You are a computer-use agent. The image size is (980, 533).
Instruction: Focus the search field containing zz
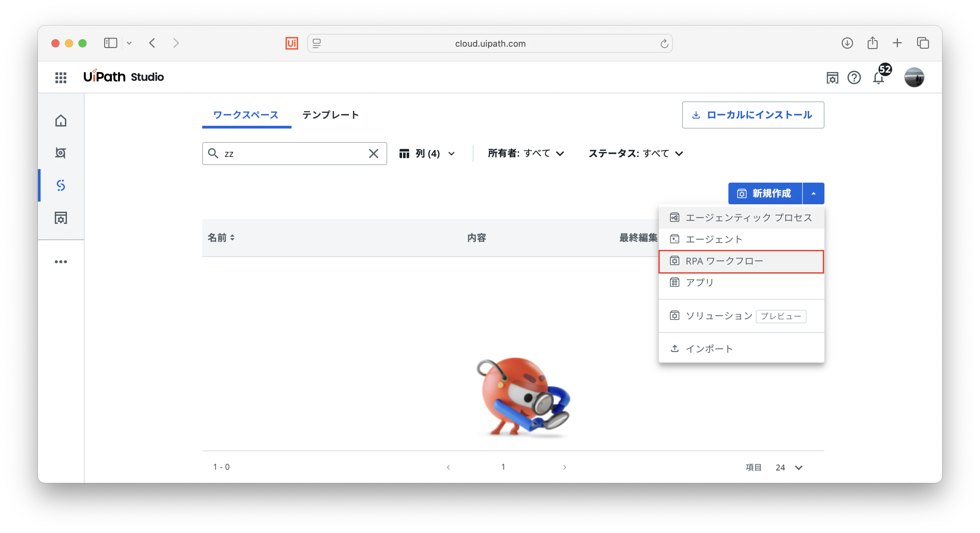pos(295,153)
